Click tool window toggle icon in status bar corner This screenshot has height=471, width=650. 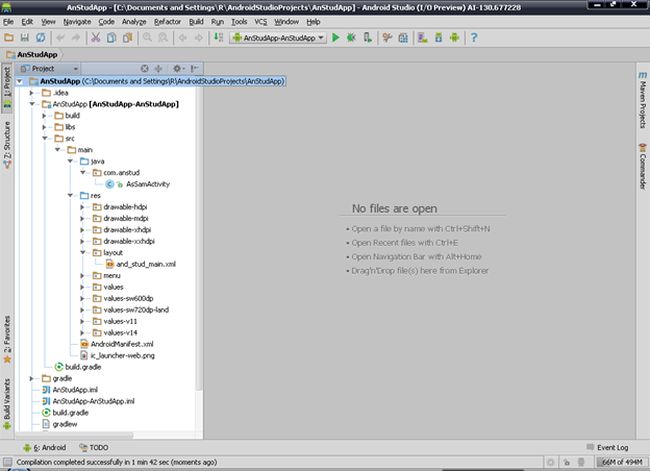pyautogui.click(x=7, y=462)
